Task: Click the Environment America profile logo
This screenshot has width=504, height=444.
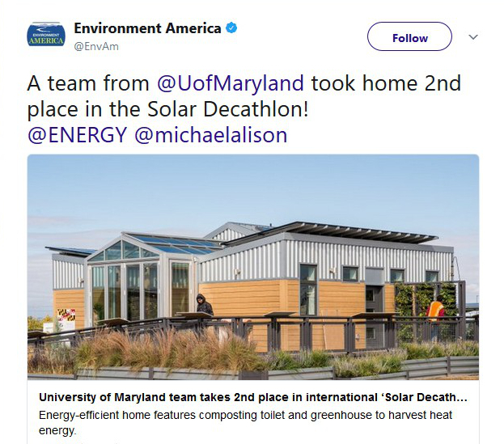Action: coord(46,36)
